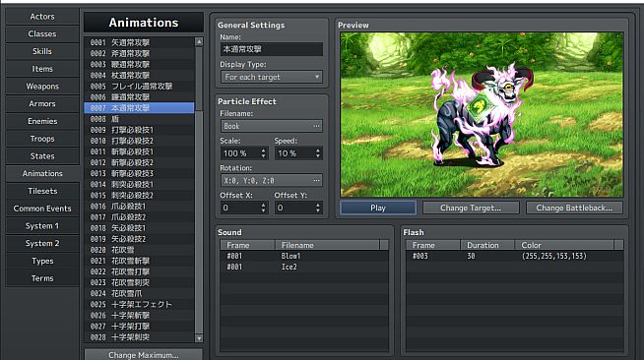Select the Troops tab

pyautogui.click(x=42, y=139)
